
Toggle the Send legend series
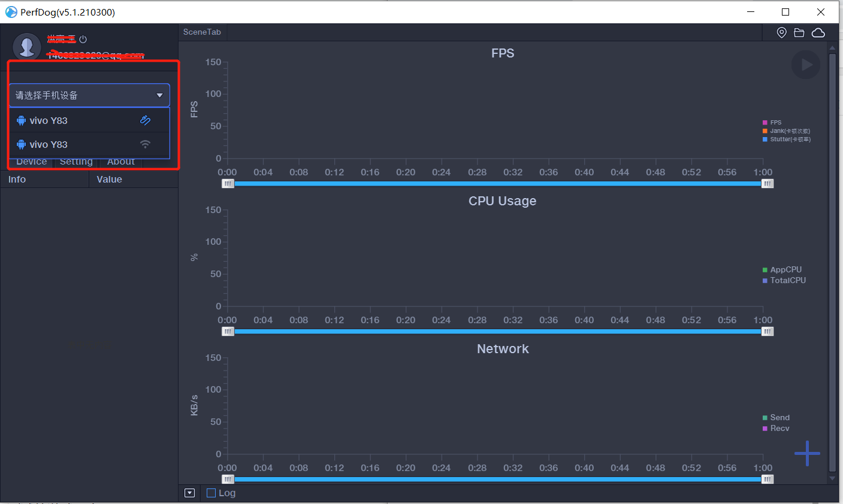776,418
